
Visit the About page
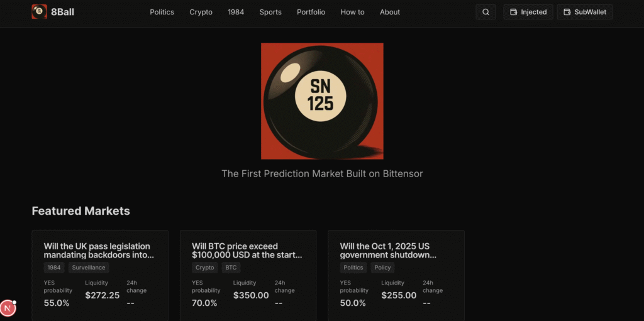[390, 12]
